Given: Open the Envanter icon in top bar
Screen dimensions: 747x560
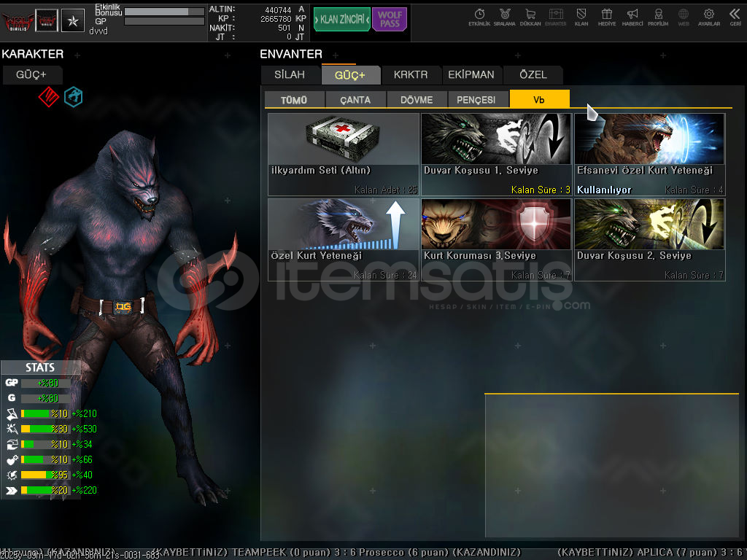Looking at the screenshot, I should click(x=555, y=17).
